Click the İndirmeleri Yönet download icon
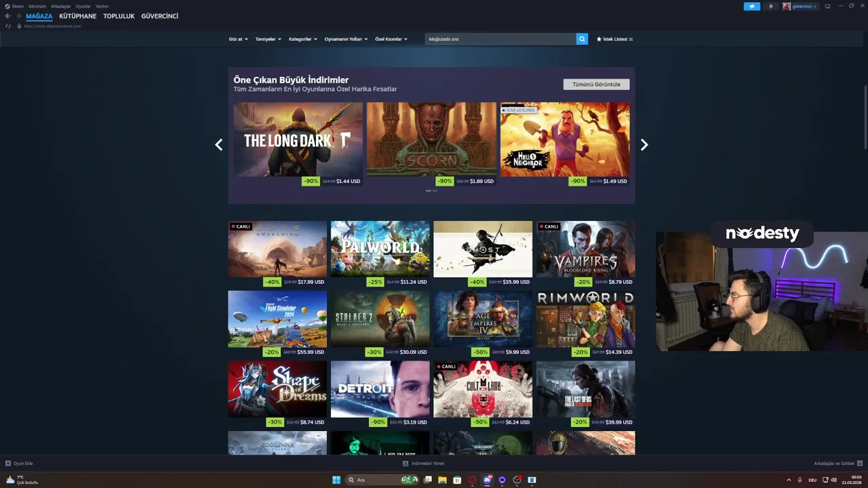The width and height of the screenshot is (868, 488). coord(406,464)
